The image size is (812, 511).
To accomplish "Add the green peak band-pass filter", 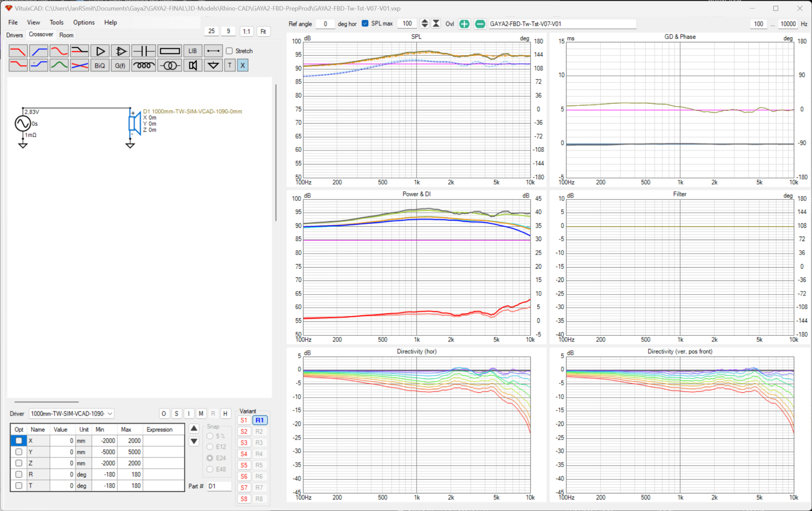I will pyautogui.click(x=59, y=65).
